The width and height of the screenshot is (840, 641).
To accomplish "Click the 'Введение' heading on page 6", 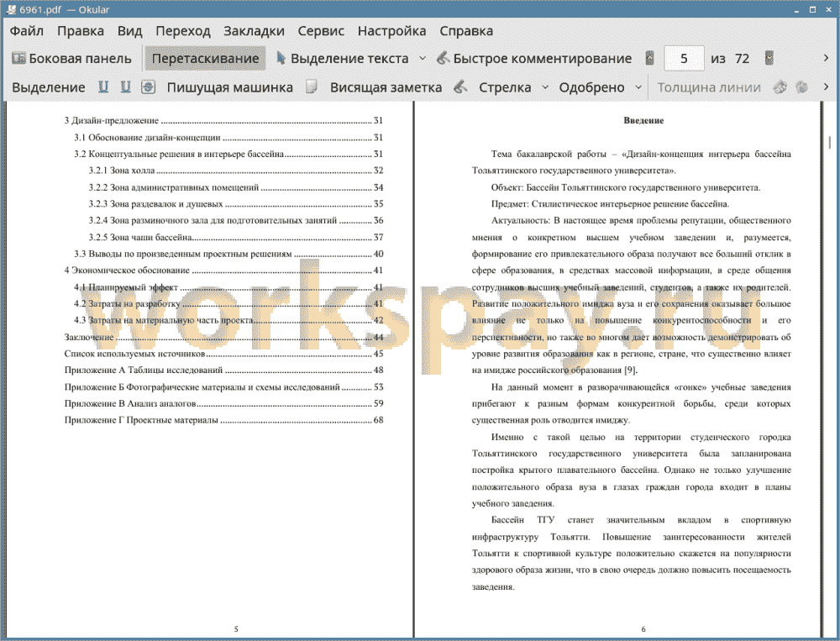I will 643,121.
